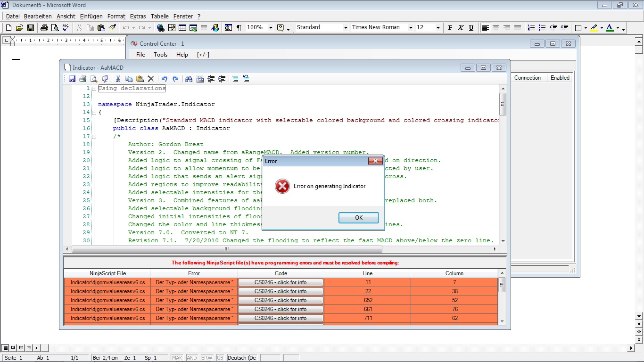Cut selection in indicator editor toolbar
The height and width of the screenshot is (362, 644).
pyautogui.click(x=118, y=79)
